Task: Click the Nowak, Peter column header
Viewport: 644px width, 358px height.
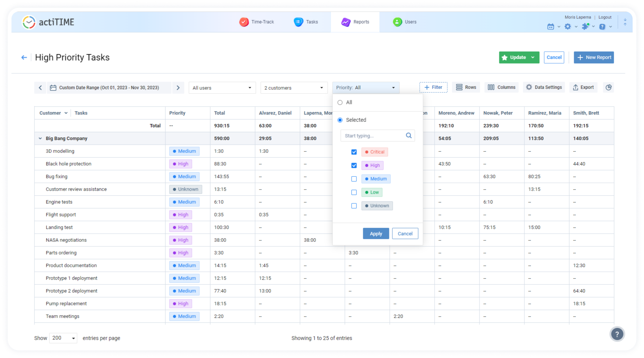Action: (x=498, y=113)
